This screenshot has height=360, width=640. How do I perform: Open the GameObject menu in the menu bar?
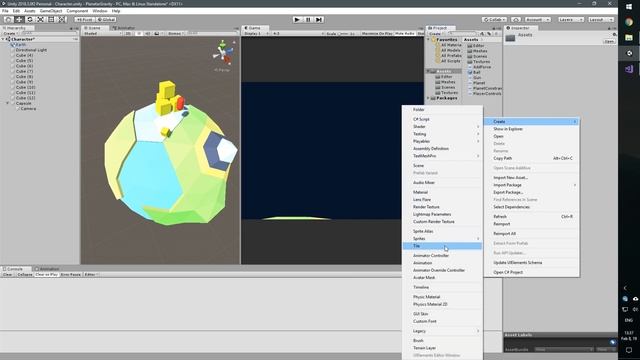[x=51, y=11]
